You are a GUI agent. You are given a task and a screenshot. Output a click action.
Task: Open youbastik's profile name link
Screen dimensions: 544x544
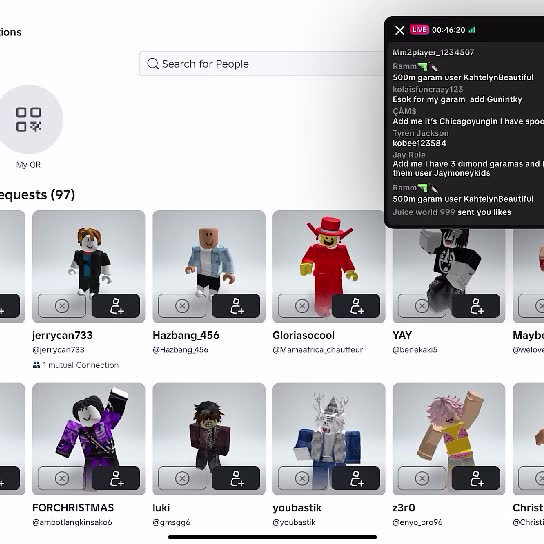tap(297, 508)
